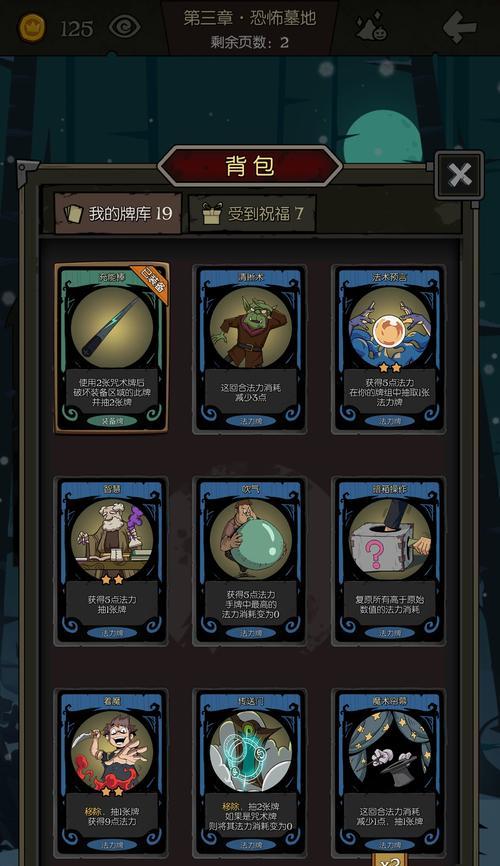Close the 背包 backpack panel
The width and height of the screenshot is (500, 866).
pyautogui.click(x=459, y=175)
